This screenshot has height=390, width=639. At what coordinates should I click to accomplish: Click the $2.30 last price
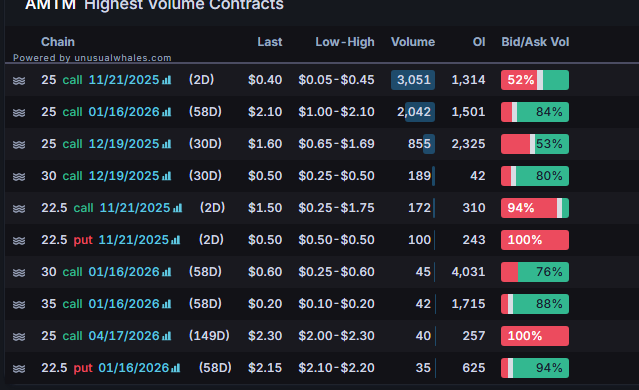[x=265, y=336]
